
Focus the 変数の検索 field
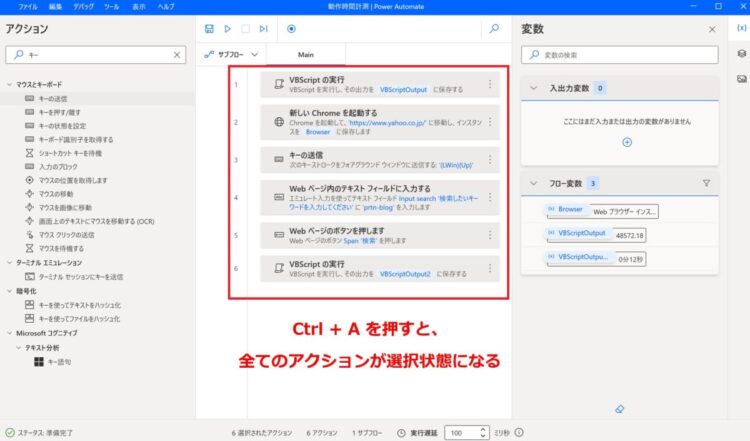pyautogui.click(x=620, y=55)
